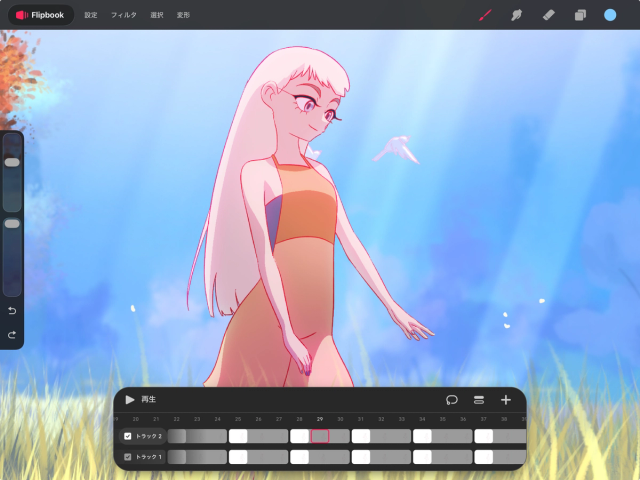Select トラック 2 white keyframe at frame 31
This screenshot has height=480, width=640.
click(x=361, y=436)
